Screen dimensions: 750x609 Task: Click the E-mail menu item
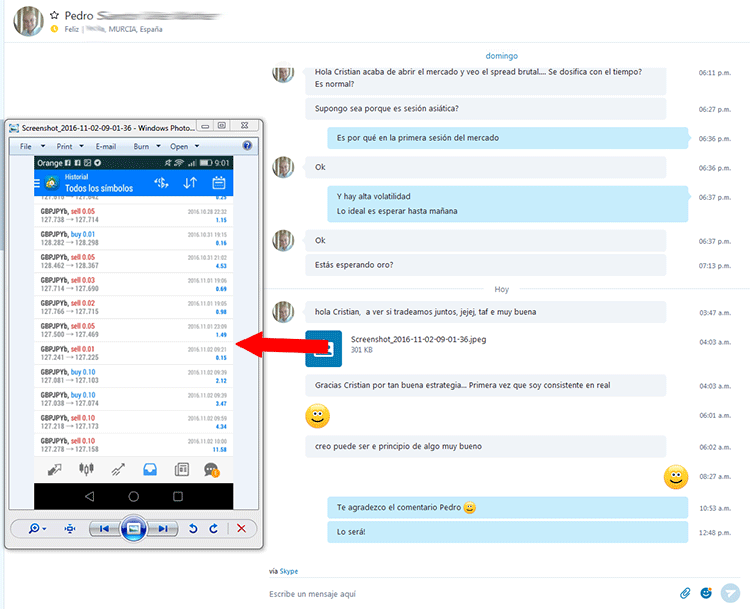[x=106, y=146]
